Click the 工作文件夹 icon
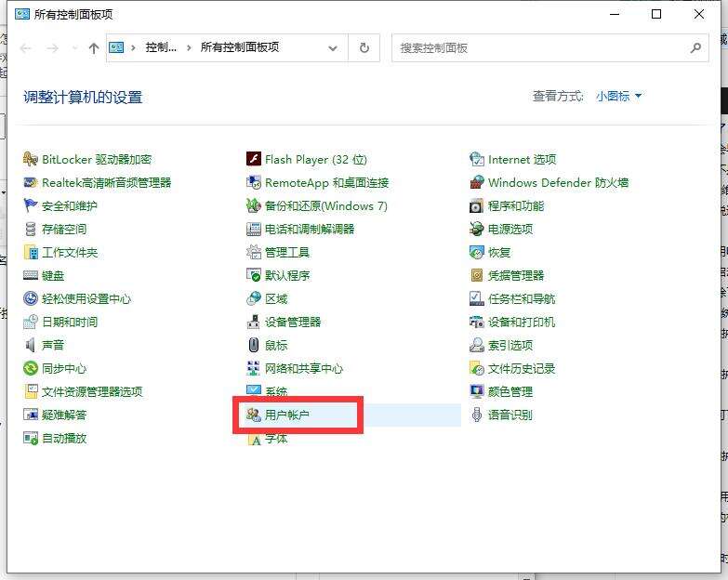728x580 pixels. tap(30, 253)
